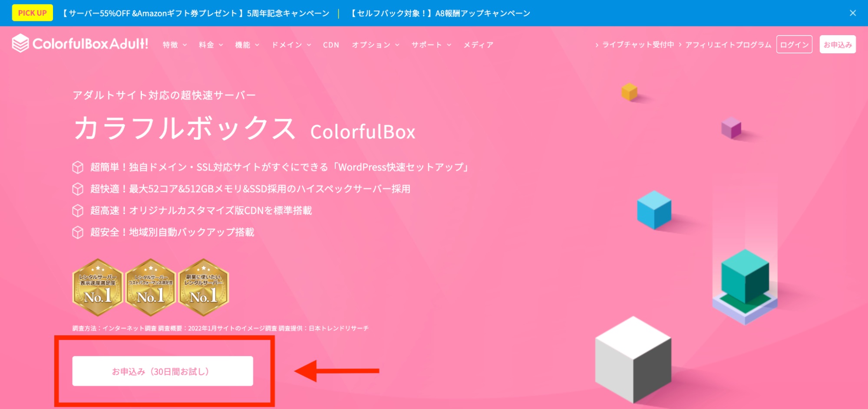The image size is (868, 409).
Task: Expand the 機能 menu
Action: pos(247,45)
